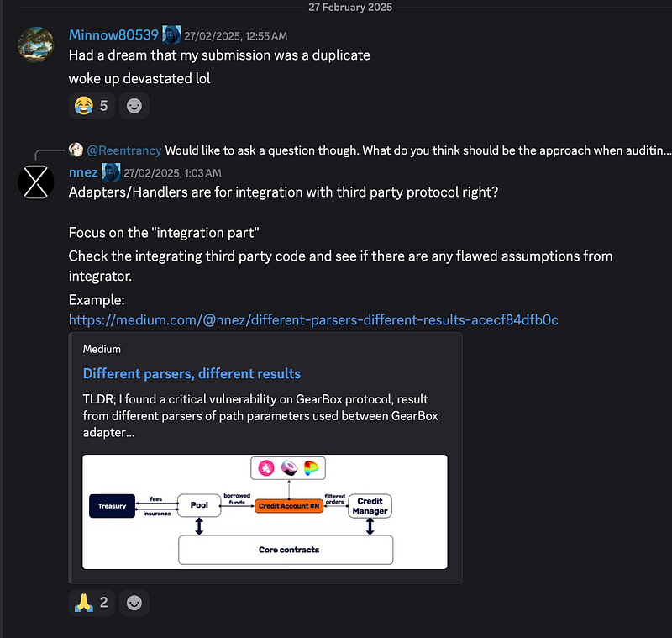Click the @Reentrancy mention
This screenshot has height=638, width=672.
coord(123,150)
